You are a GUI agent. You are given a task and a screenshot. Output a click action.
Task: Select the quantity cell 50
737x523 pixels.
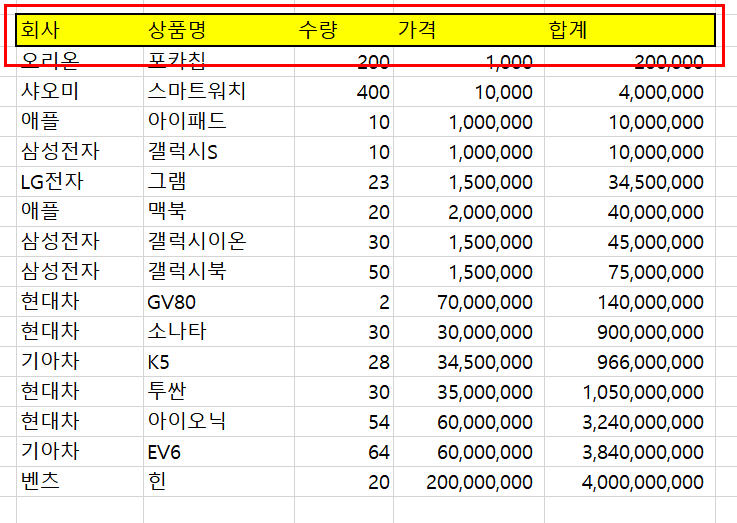click(344, 272)
